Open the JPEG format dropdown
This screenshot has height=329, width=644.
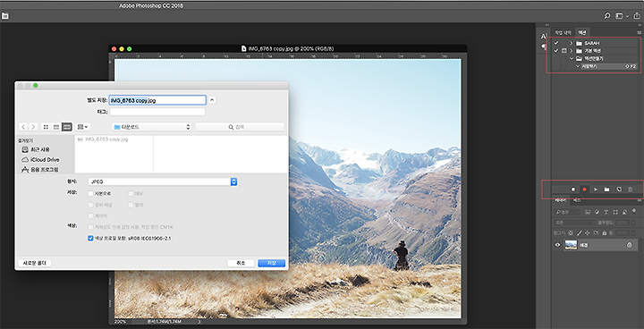click(163, 181)
